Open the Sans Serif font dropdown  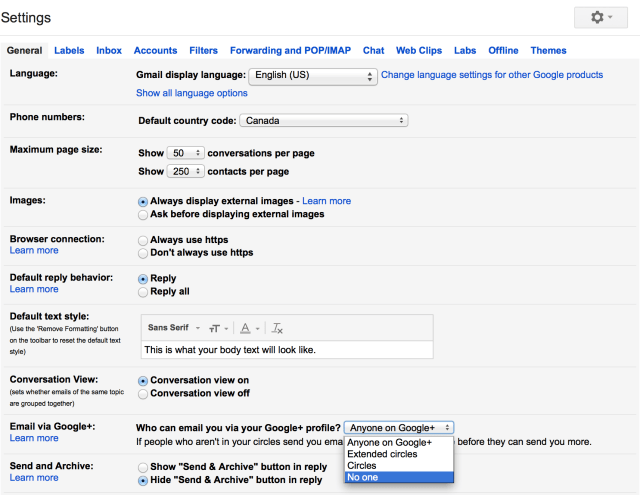(x=173, y=328)
